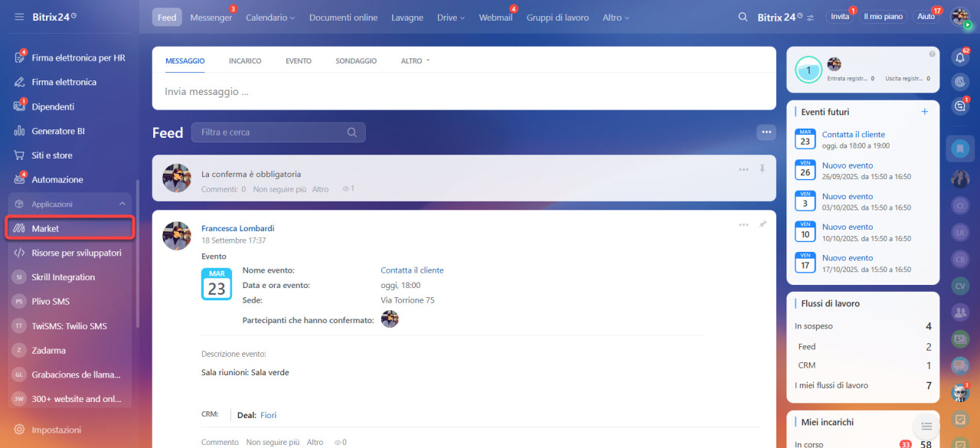The image size is (980, 448).
Task: Open Generatore BI from the sidebar
Action: pyautogui.click(x=58, y=131)
